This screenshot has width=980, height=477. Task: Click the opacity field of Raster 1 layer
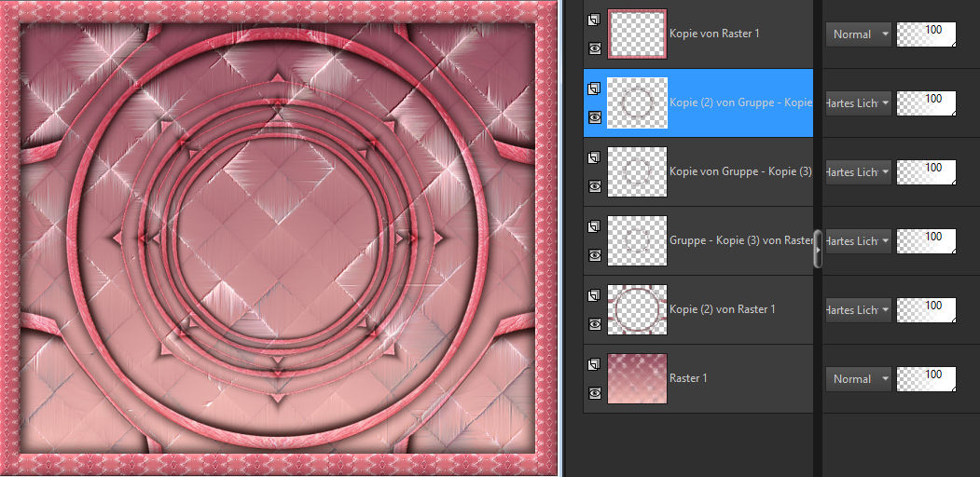click(925, 378)
